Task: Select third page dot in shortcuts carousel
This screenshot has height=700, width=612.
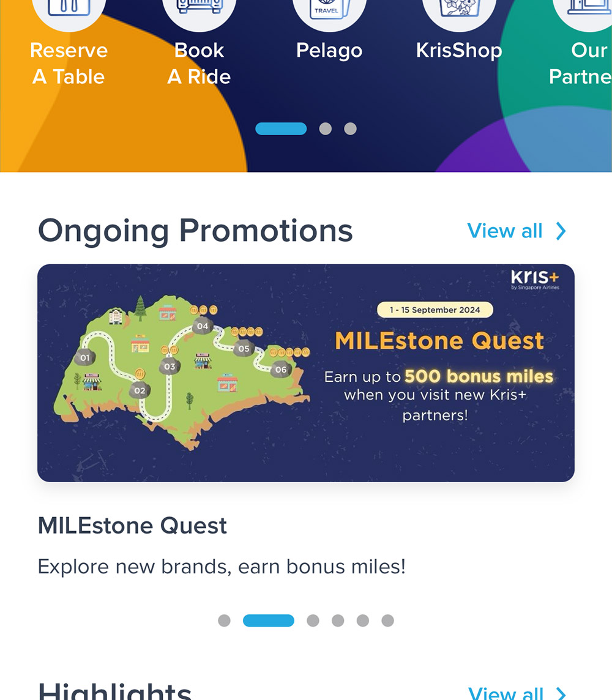Action: [x=350, y=128]
